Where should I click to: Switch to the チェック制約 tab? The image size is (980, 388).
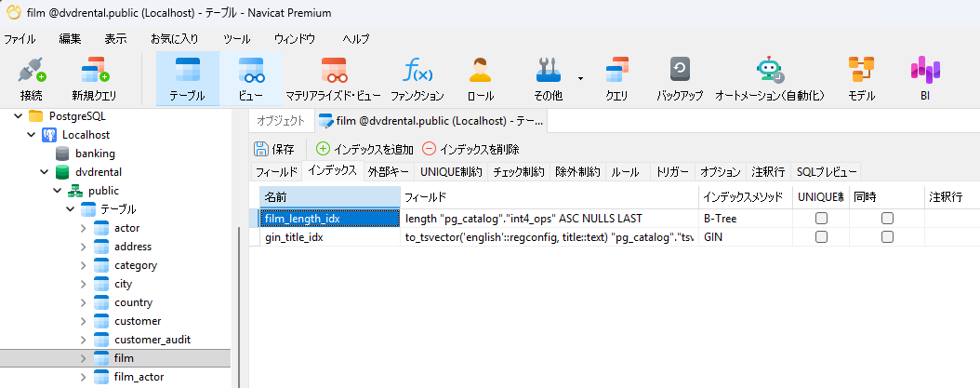coord(519,171)
